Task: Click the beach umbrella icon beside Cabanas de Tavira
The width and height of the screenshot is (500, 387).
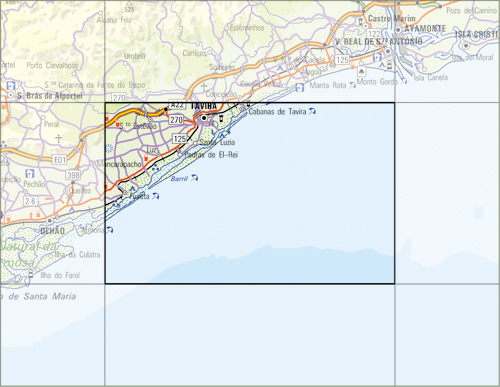Action: click(x=312, y=111)
